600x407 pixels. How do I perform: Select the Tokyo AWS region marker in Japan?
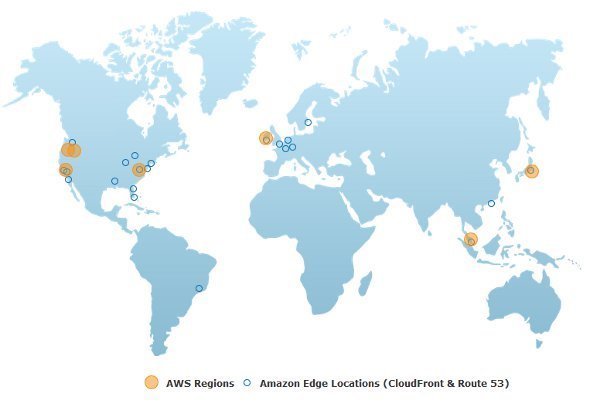point(531,171)
